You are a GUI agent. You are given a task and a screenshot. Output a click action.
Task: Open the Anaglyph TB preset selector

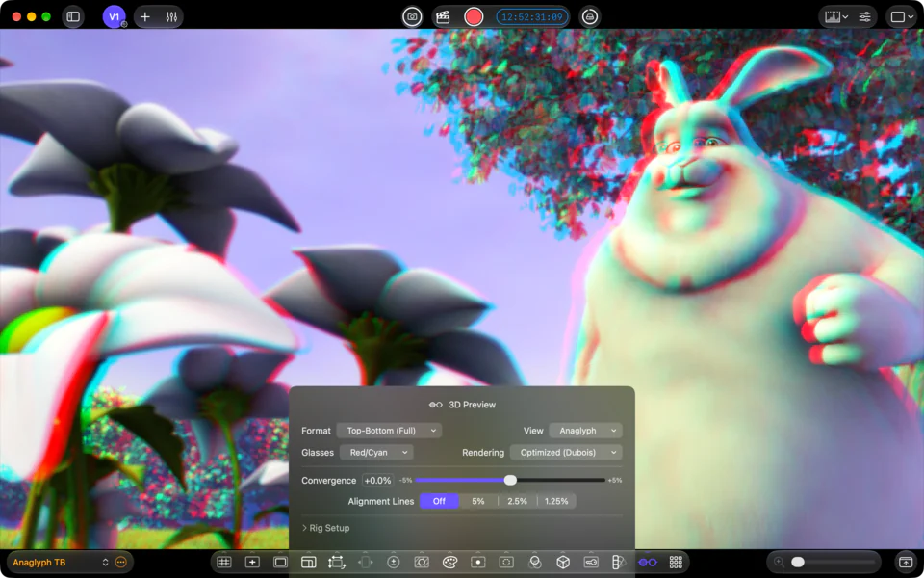tap(60, 562)
